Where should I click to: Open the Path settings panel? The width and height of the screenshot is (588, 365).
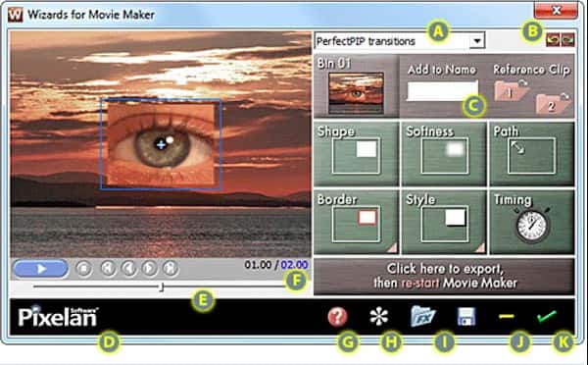tap(532, 154)
